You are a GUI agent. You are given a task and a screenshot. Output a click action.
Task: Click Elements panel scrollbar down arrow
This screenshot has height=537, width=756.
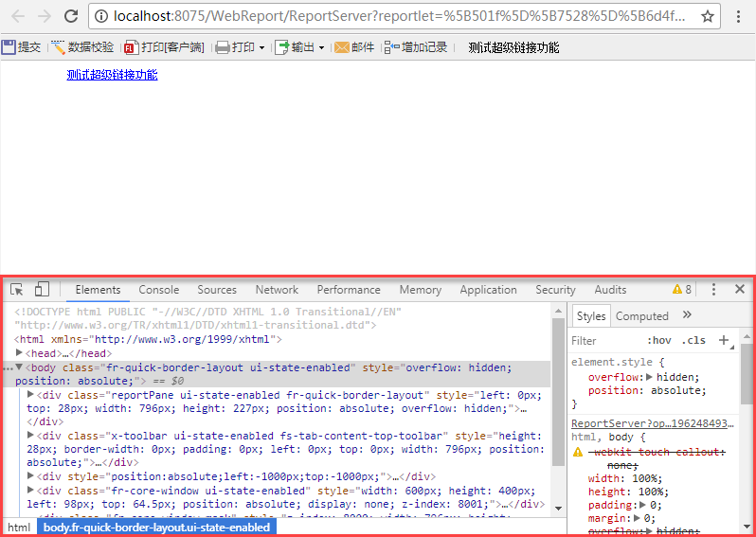(558, 508)
